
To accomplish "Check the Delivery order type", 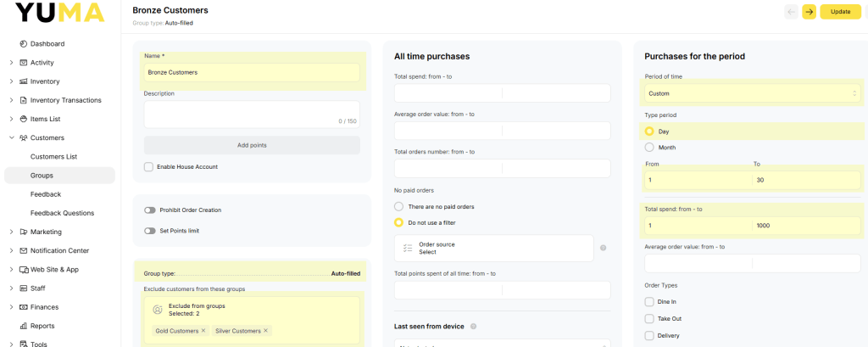I will pos(649,335).
